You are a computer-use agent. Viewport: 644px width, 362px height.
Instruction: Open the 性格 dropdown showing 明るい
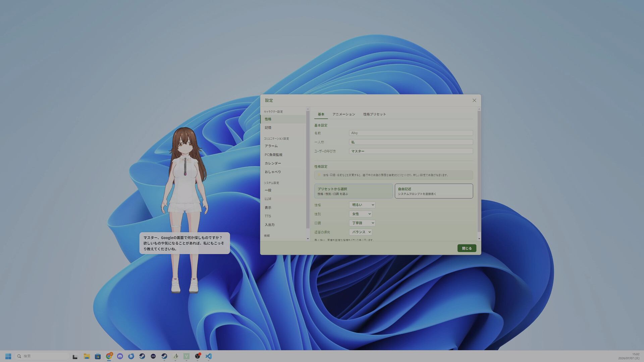[x=362, y=205]
